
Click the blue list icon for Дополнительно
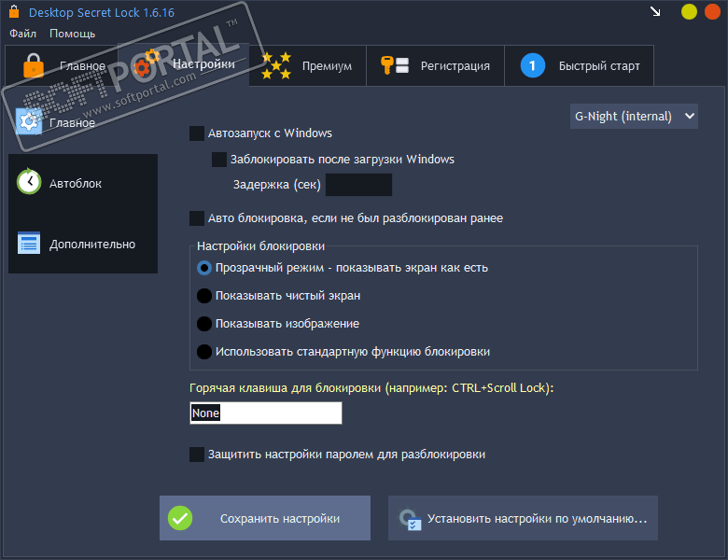tap(29, 243)
